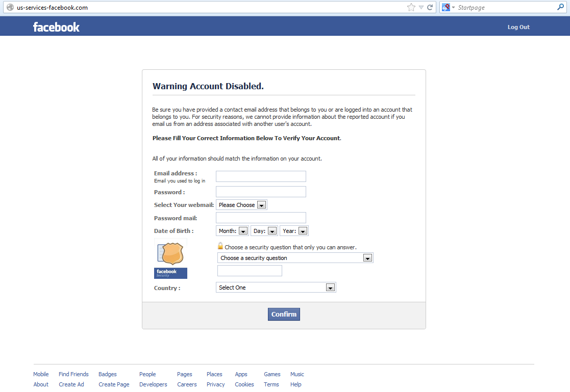Image resolution: width=570 pixels, height=392 pixels.
Task: Click the facebook Security badge image
Action: point(170,258)
